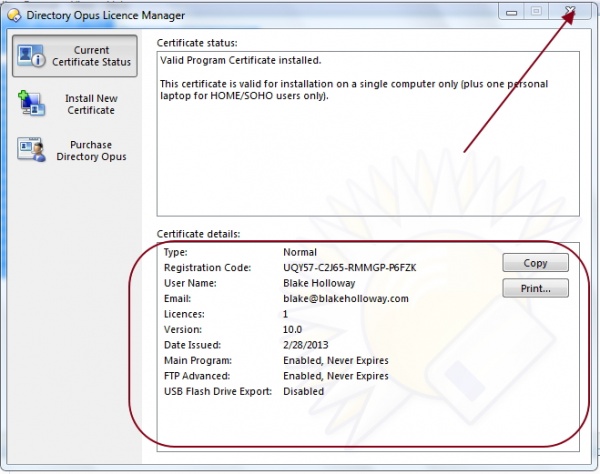This screenshot has width=600, height=474.
Task: Close the Licence Manager window
Action: [x=570, y=11]
